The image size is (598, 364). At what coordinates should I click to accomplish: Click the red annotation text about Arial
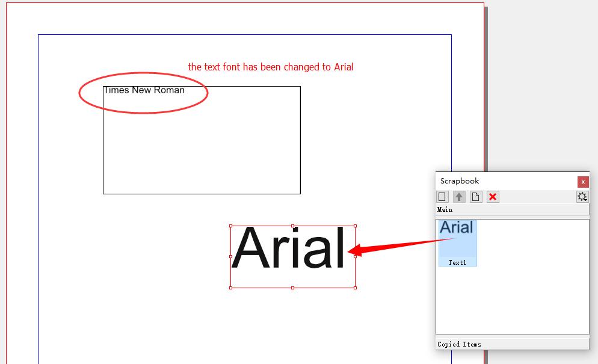coord(271,67)
